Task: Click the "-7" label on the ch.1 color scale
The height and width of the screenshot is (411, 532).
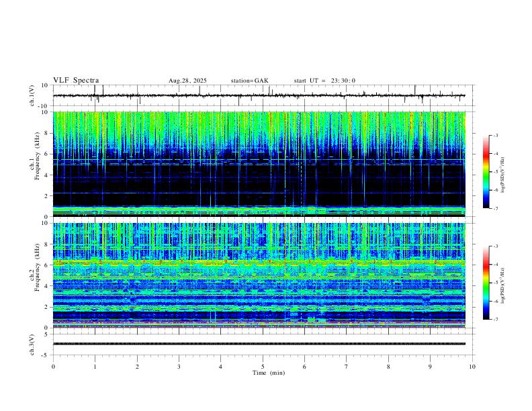Action: (x=496, y=209)
